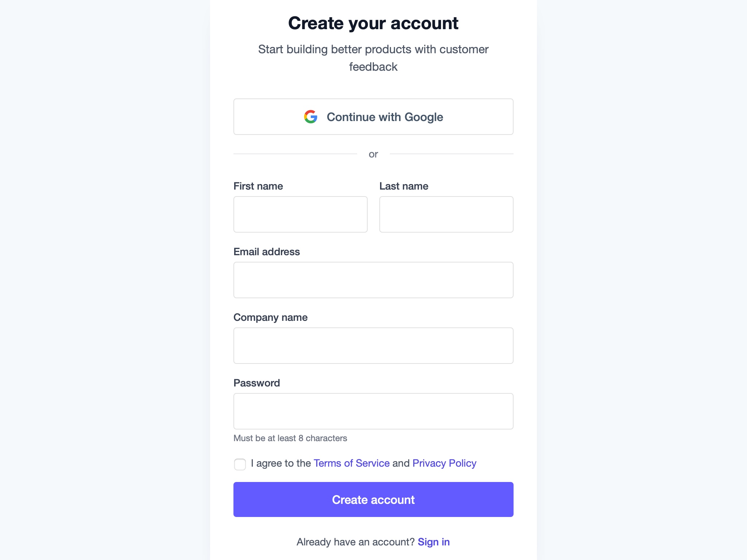Click the 'or' divider text

pyautogui.click(x=373, y=154)
